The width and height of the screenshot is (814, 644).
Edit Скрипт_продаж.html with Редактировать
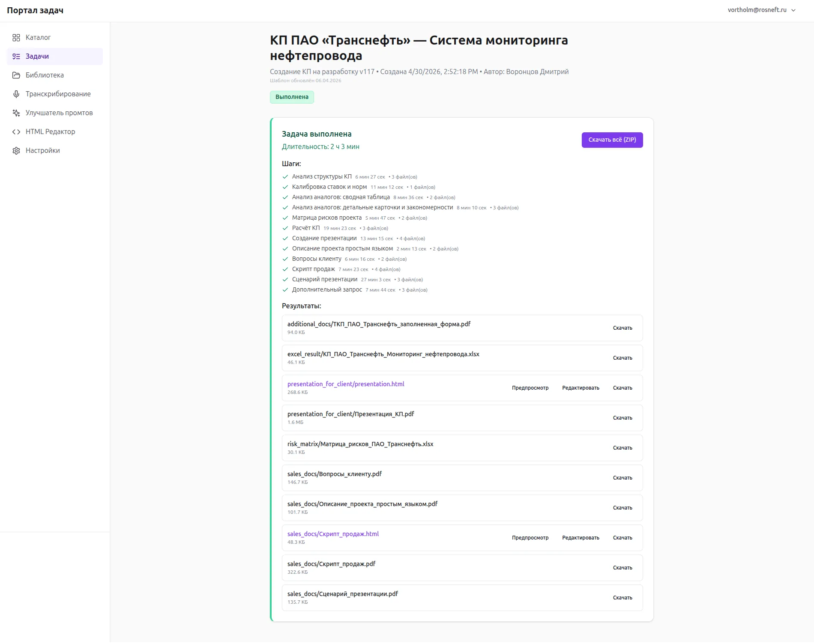pos(581,538)
